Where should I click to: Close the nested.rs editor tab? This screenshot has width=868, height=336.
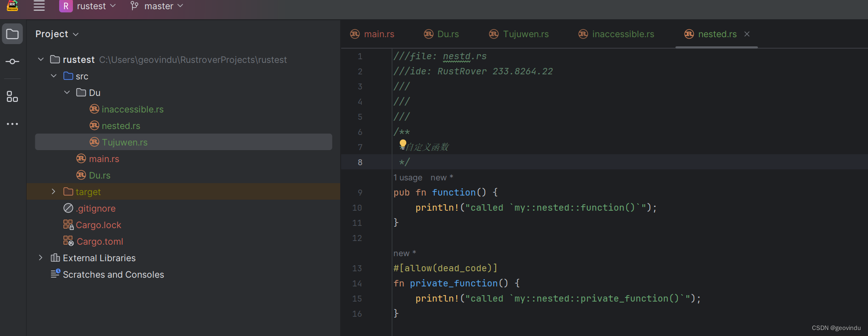point(747,34)
